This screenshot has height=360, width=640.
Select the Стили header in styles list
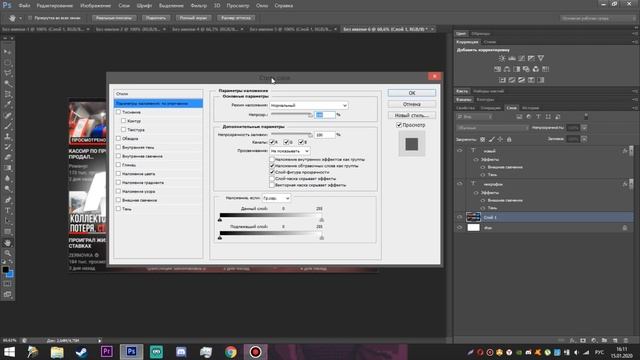click(158, 94)
